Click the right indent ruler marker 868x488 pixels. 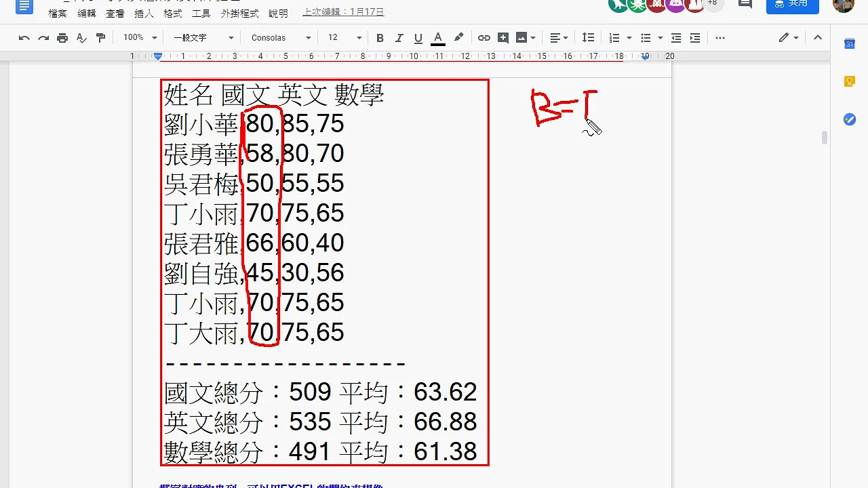tap(645, 57)
